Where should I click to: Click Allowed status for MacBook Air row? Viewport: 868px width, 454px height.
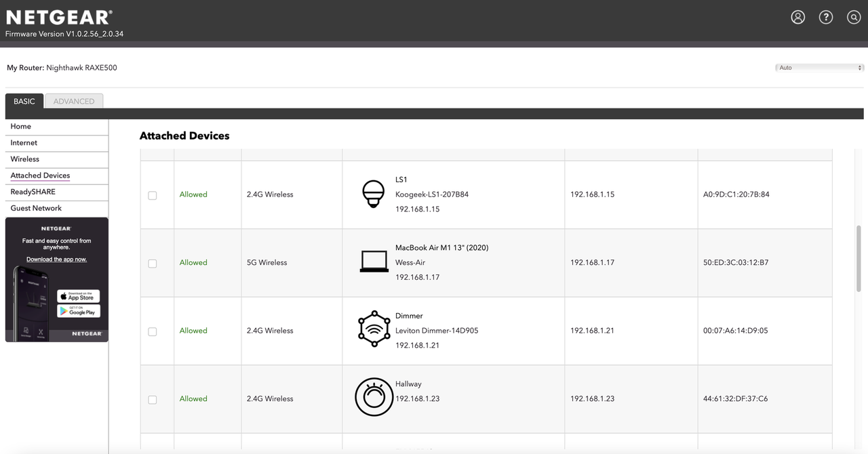(x=193, y=263)
